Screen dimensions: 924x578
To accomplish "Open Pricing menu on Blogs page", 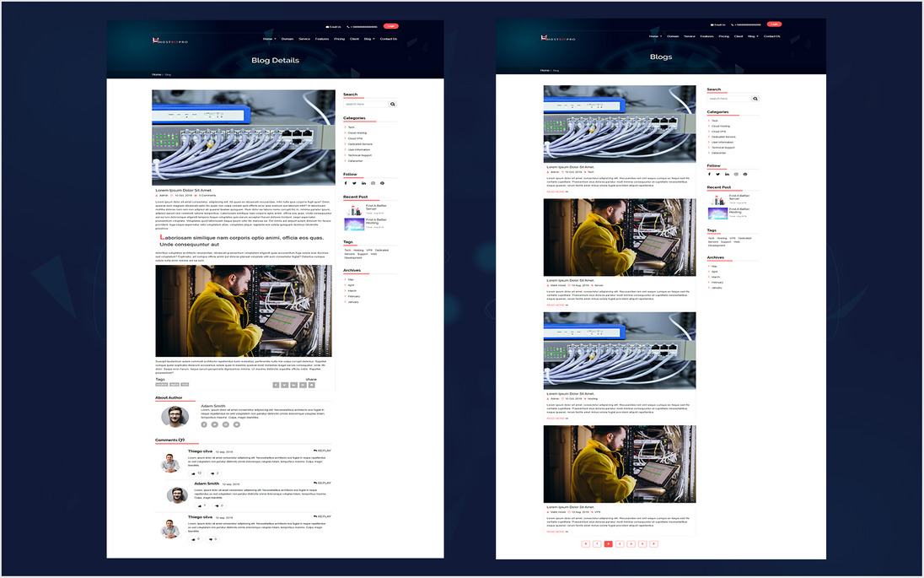I will (x=723, y=36).
